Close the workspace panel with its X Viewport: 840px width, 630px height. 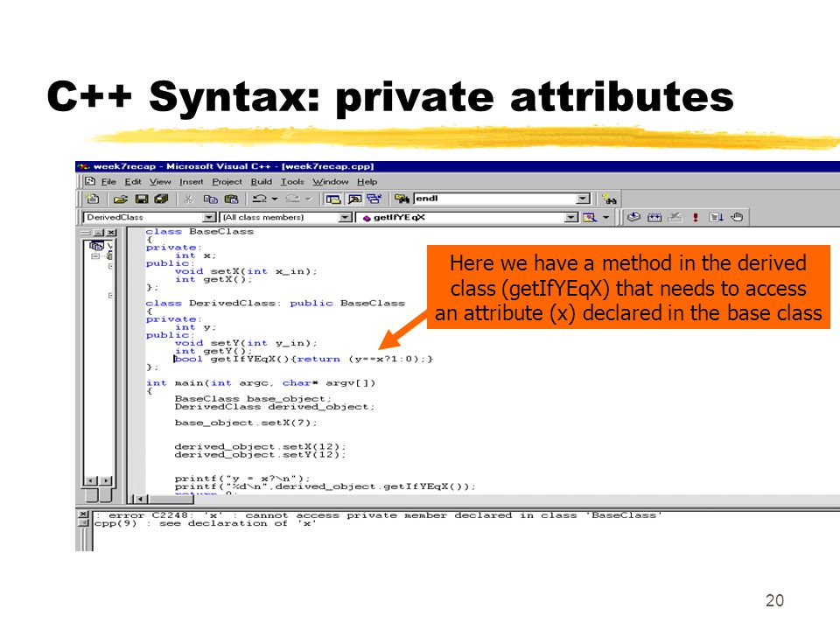[111, 233]
